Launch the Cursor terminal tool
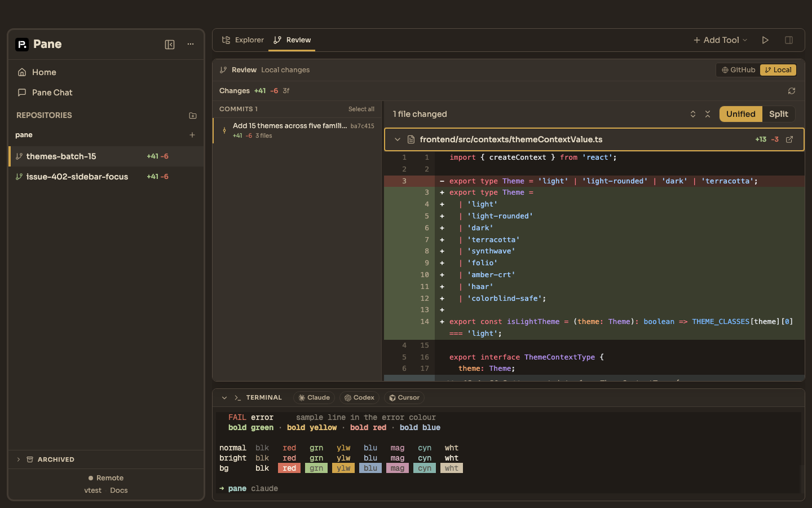The image size is (812, 508). 404,398
